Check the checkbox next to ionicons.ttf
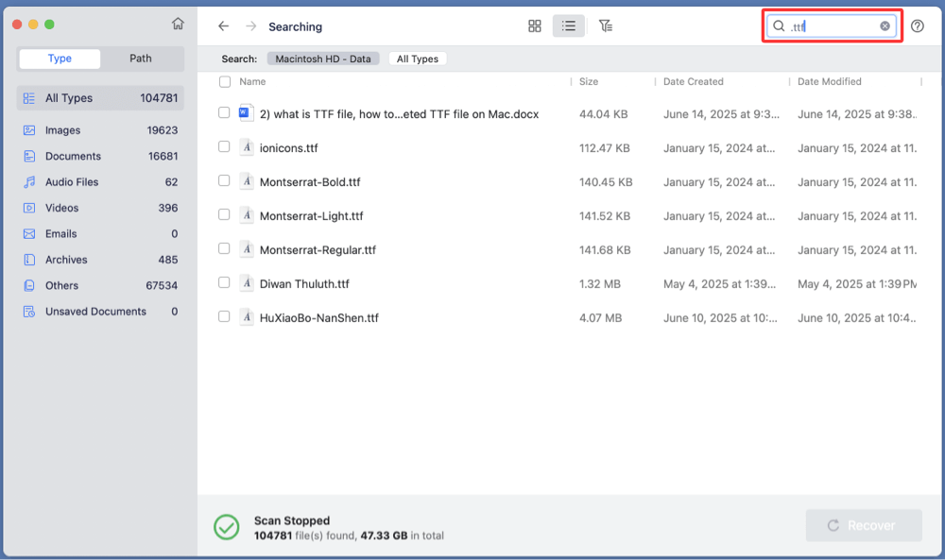This screenshot has width=945, height=560. point(224,147)
